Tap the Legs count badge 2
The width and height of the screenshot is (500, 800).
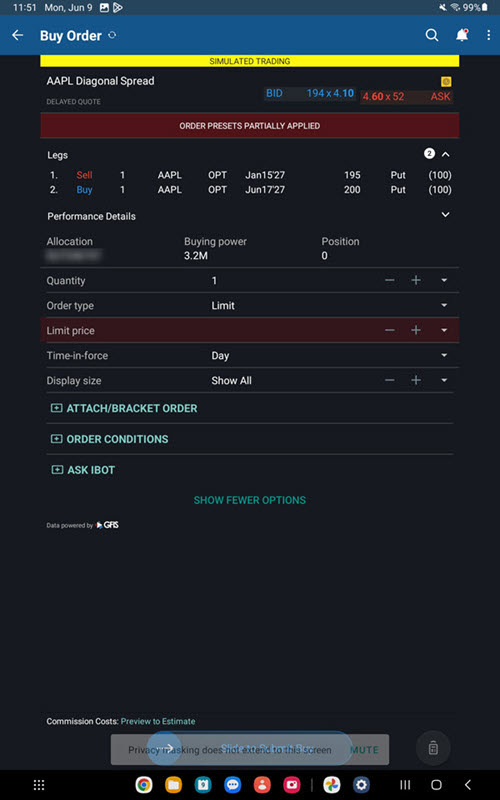point(430,154)
